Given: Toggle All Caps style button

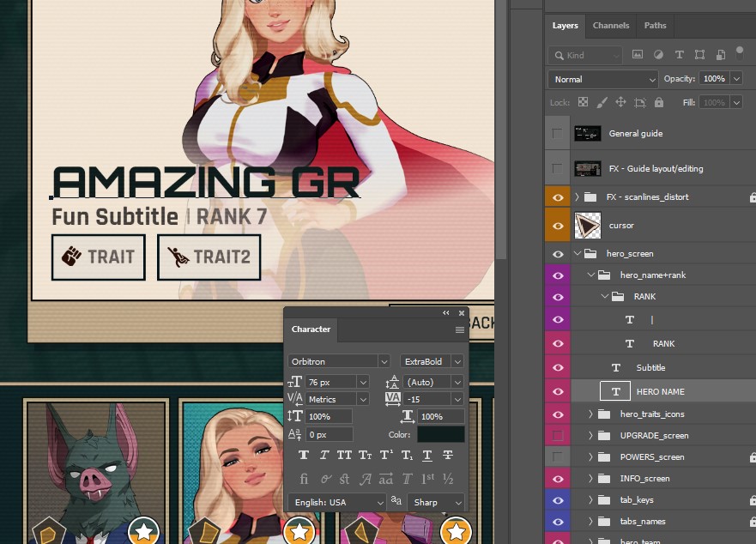Looking at the screenshot, I should click(x=344, y=455).
